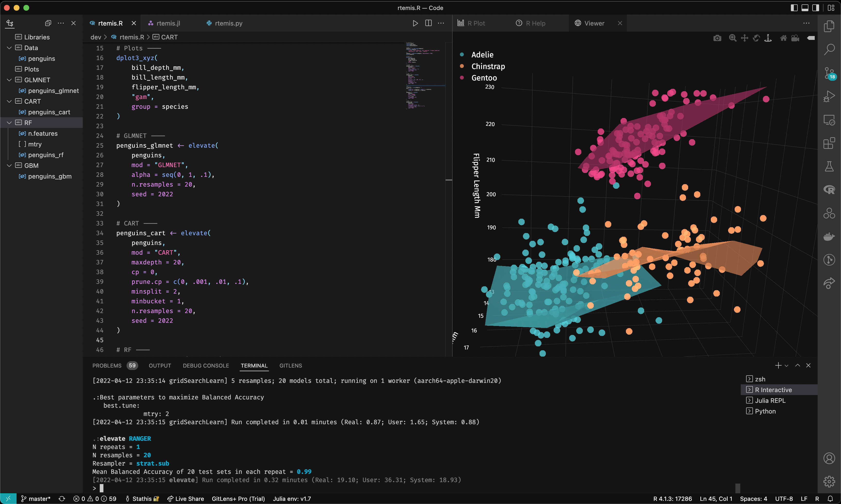
Task: Select the Julia REPL terminal
Action: click(x=770, y=400)
